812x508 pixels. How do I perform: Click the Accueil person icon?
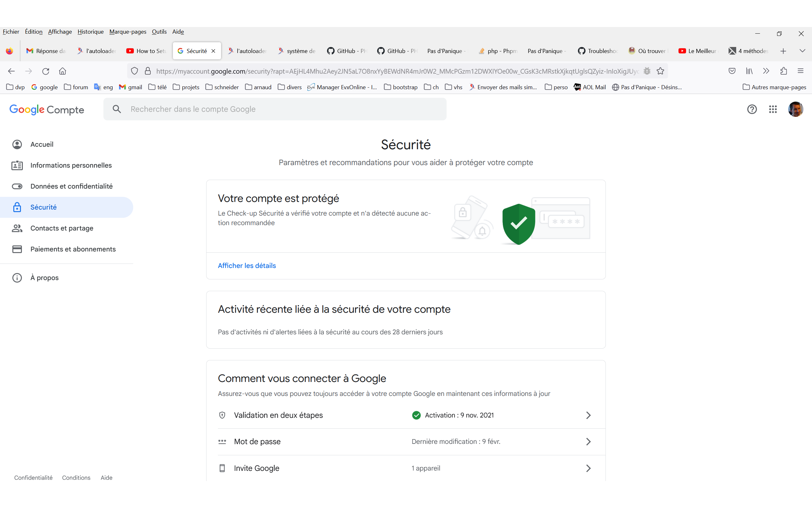[x=17, y=144]
